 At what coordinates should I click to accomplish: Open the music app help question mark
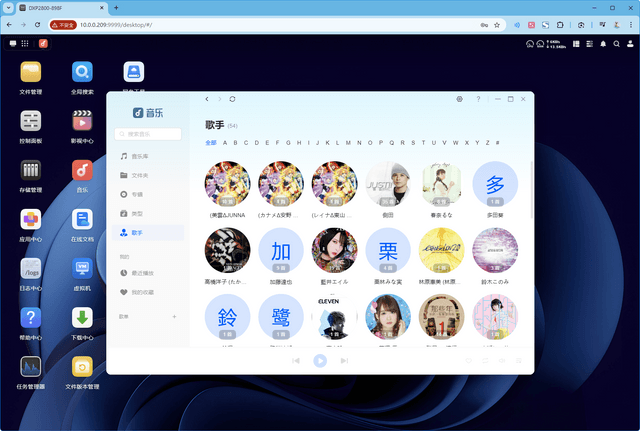[478, 99]
